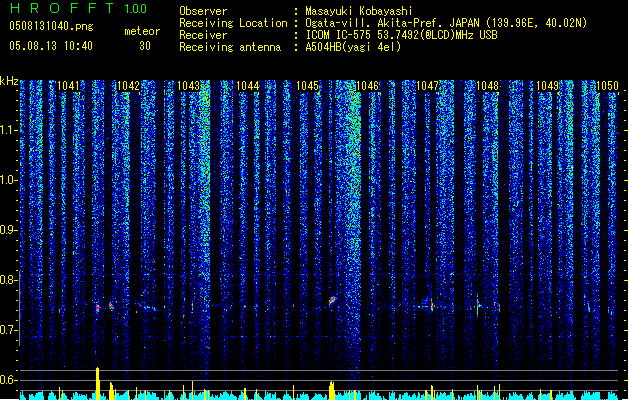
Task: Click time marker 1049
Action: pos(548,86)
